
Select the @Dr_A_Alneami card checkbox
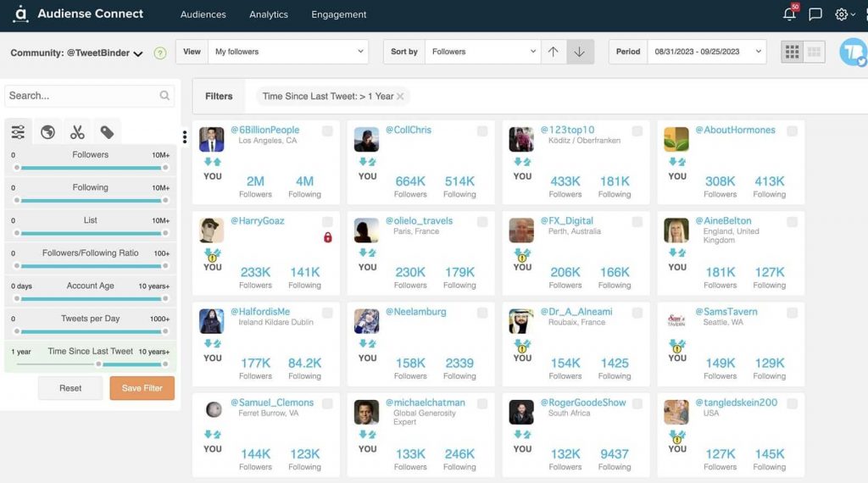(x=637, y=313)
